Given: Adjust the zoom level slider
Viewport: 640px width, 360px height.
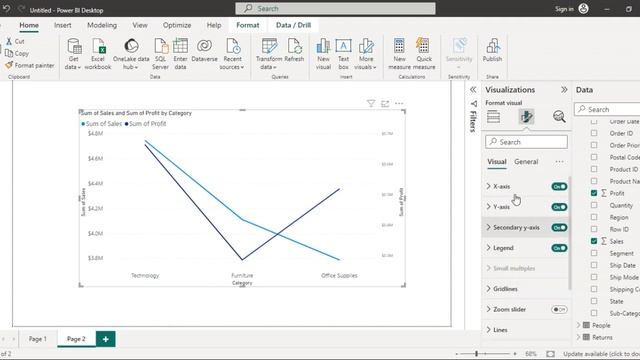Looking at the screenshot, I should click(476, 354).
